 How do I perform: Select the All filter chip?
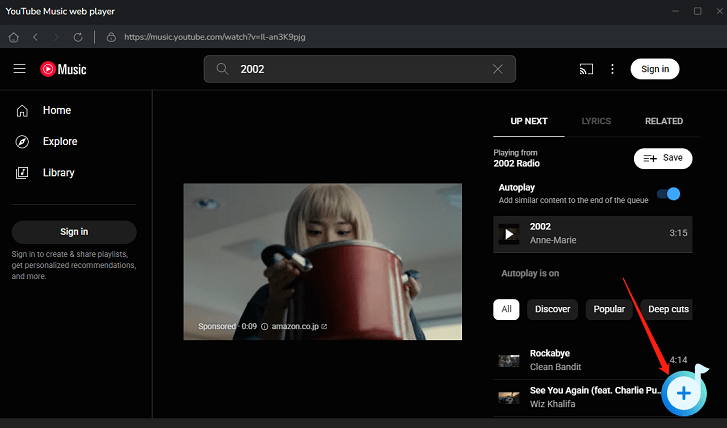tap(506, 309)
